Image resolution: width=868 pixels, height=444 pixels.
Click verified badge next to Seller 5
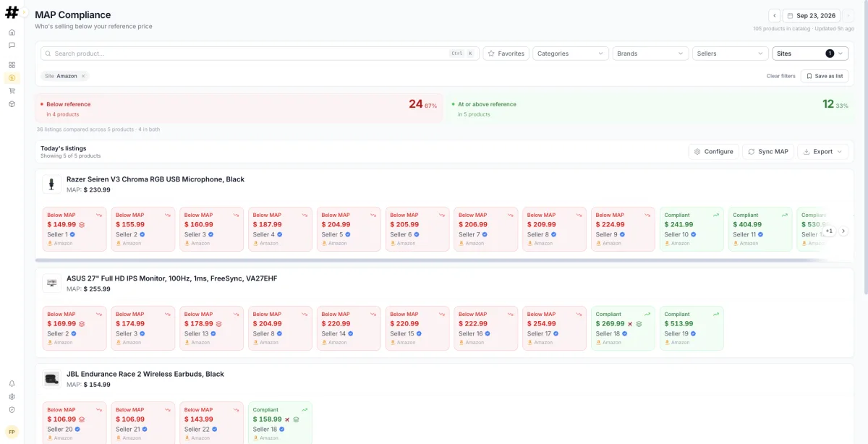[x=348, y=235]
